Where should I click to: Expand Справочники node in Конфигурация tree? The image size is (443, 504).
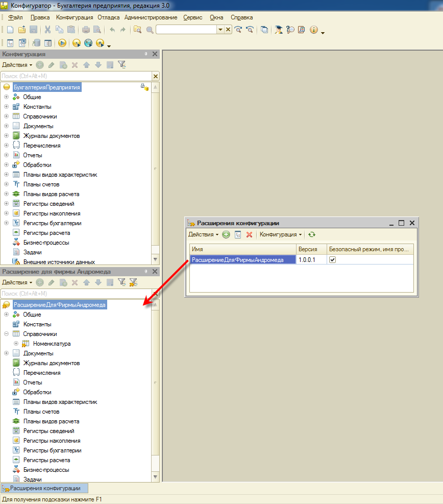pos(6,116)
